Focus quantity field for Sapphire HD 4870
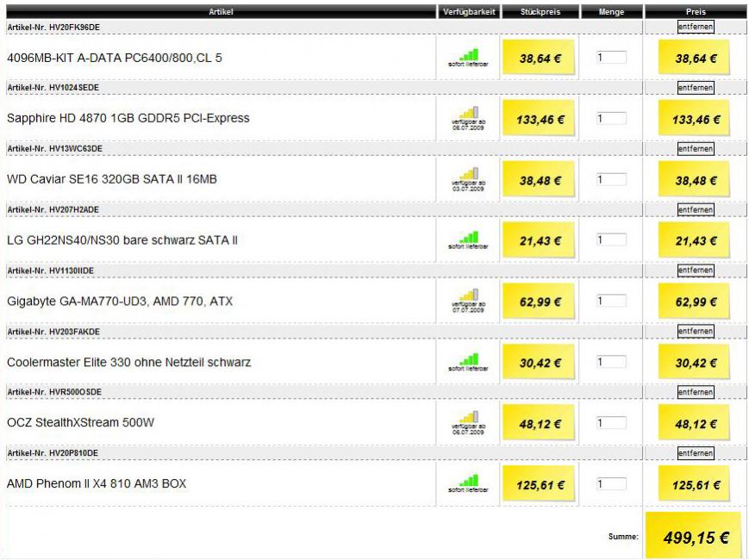The image size is (749, 560). tap(611, 118)
